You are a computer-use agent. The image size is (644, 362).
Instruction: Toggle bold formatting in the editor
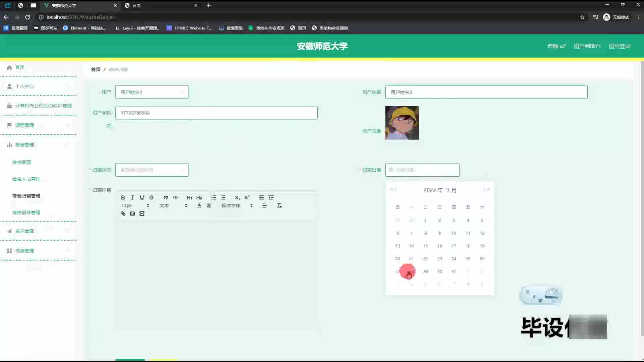point(123,197)
